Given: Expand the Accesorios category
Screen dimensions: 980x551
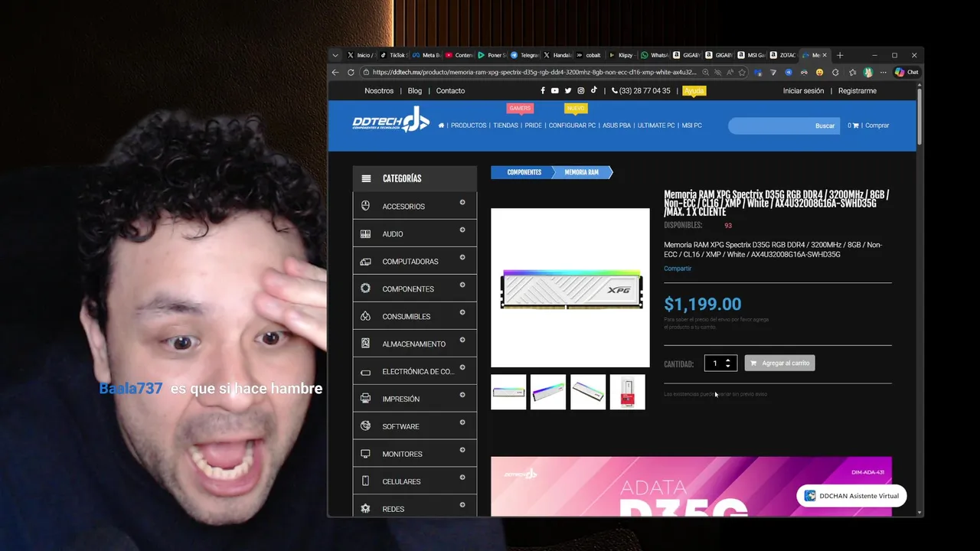Looking at the screenshot, I should pos(462,203).
